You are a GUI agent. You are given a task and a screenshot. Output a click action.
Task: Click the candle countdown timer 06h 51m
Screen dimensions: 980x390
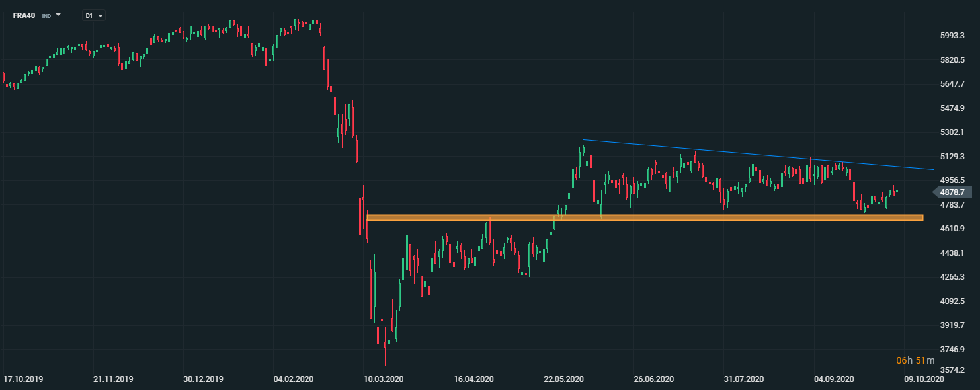pos(915,360)
